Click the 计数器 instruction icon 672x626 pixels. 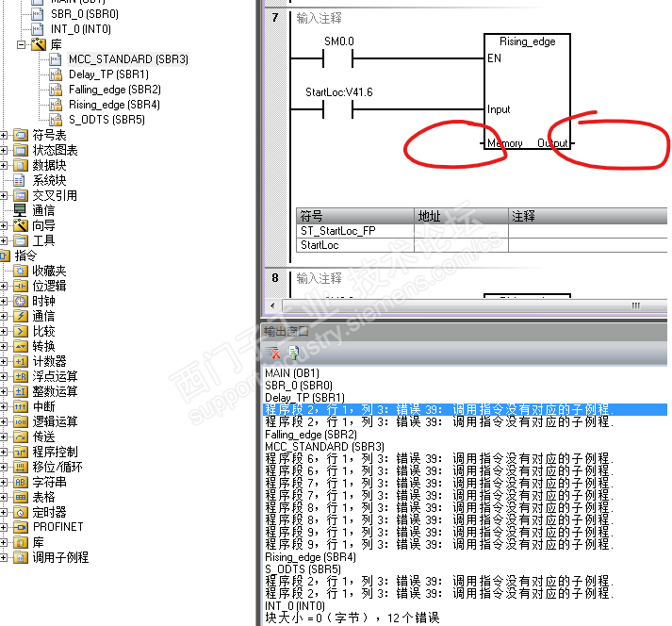pyautogui.click(x=20, y=361)
